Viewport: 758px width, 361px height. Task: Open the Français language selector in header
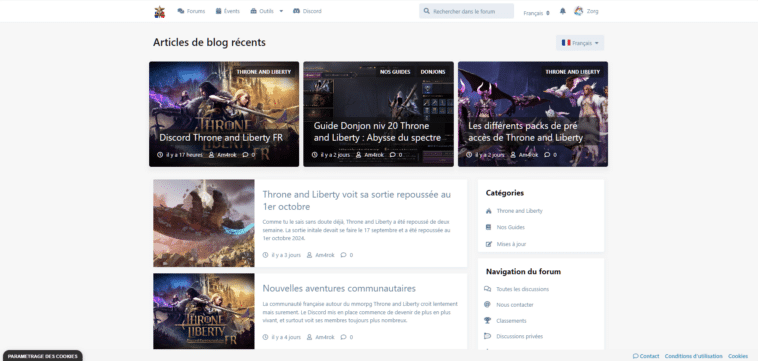coord(536,13)
